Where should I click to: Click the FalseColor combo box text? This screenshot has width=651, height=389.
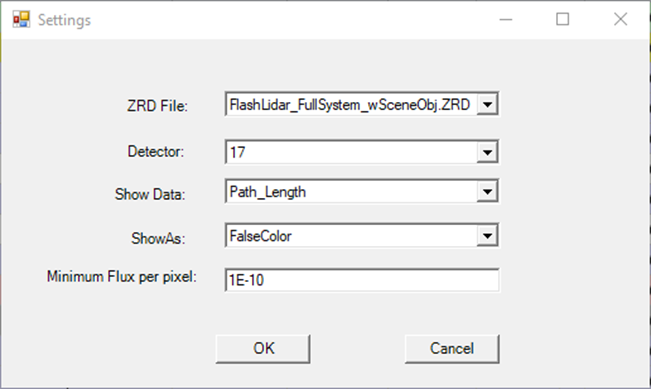pyautogui.click(x=261, y=236)
